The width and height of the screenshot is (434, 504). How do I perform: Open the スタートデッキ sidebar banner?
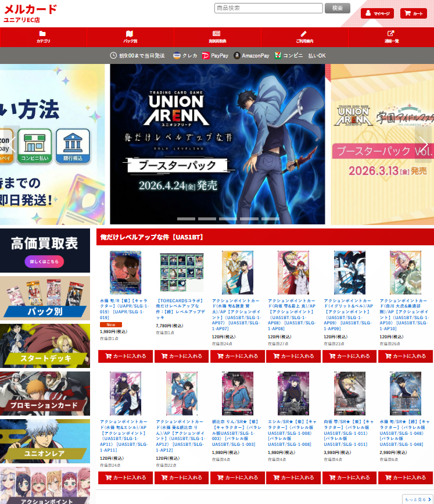pos(45,346)
